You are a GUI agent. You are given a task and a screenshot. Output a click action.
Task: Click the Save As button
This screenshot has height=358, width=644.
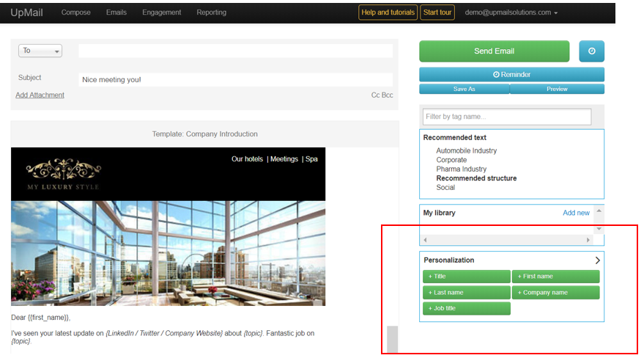click(464, 89)
